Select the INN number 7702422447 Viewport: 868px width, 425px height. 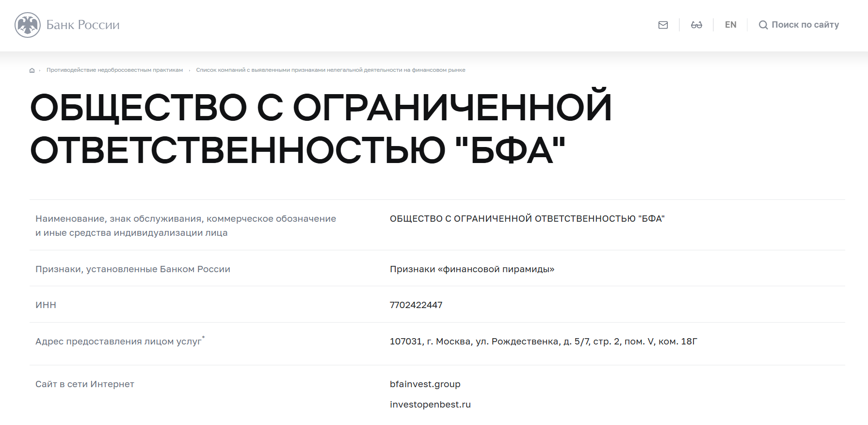[x=416, y=305]
